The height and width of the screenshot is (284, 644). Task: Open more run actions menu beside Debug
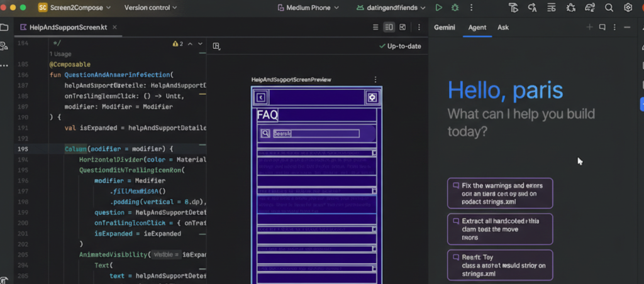click(471, 8)
